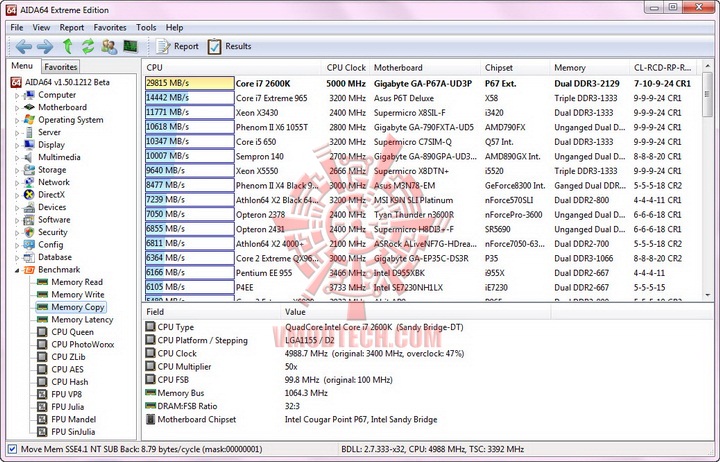Click the Software icon in tree
Image resolution: width=720 pixels, height=462 pixels.
pyautogui.click(x=29, y=220)
